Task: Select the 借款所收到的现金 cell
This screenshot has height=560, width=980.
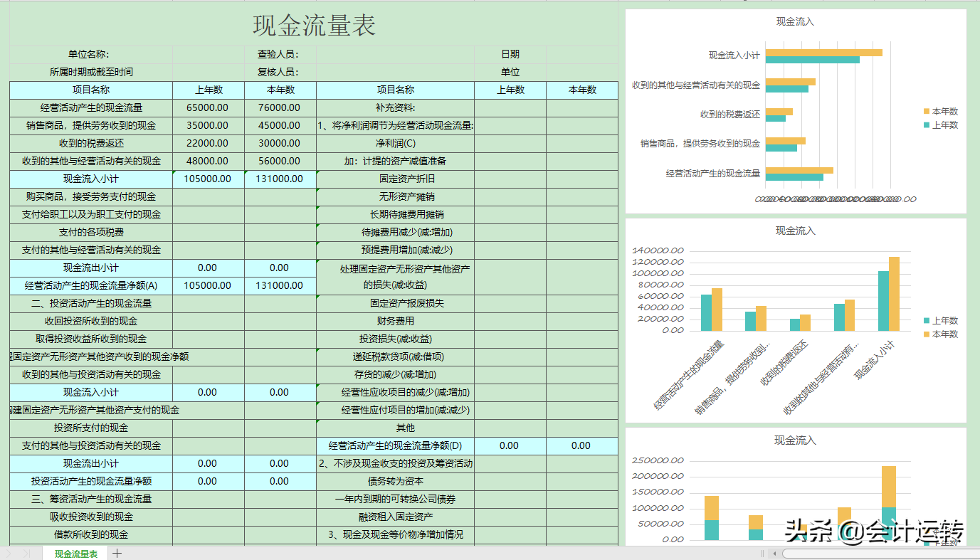Action: (x=91, y=534)
